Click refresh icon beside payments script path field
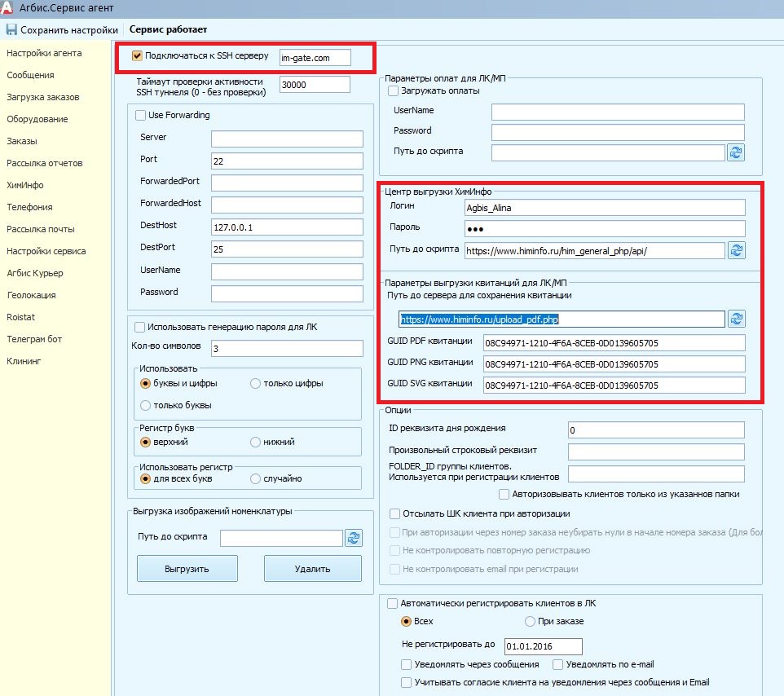This screenshot has width=784, height=696. tap(736, 152)
